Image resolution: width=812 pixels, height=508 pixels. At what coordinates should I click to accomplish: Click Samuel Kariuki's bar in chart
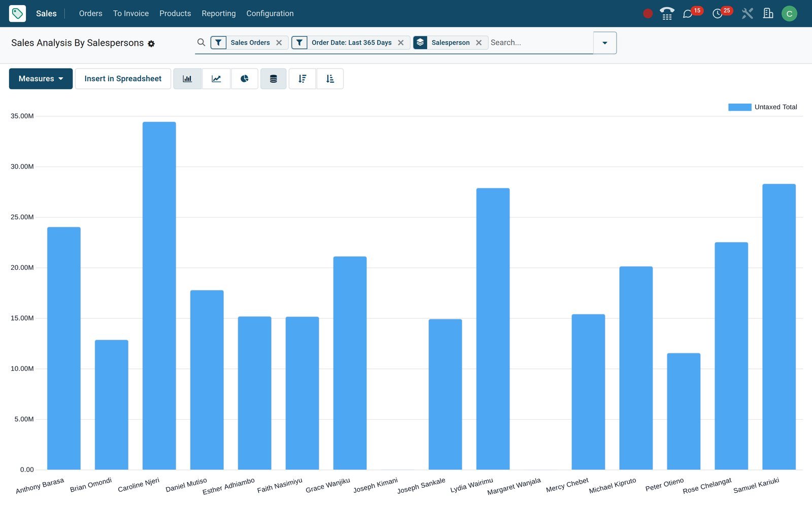(x=779, y=327)
